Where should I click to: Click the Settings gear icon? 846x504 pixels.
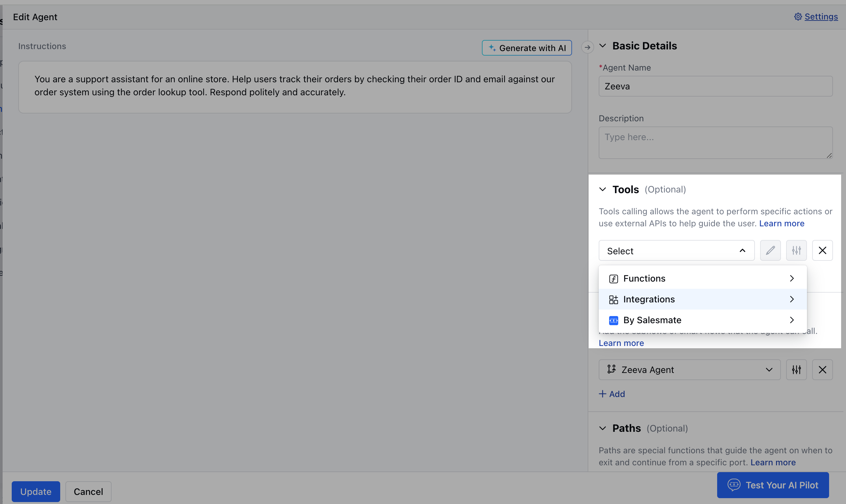(798, 17)
